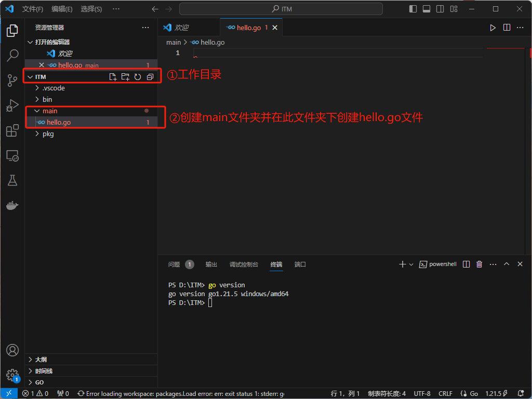532x399 pixels.
Task: Open the Accounts menu icon
Action: pyautogui.click(x=12, y=350)
